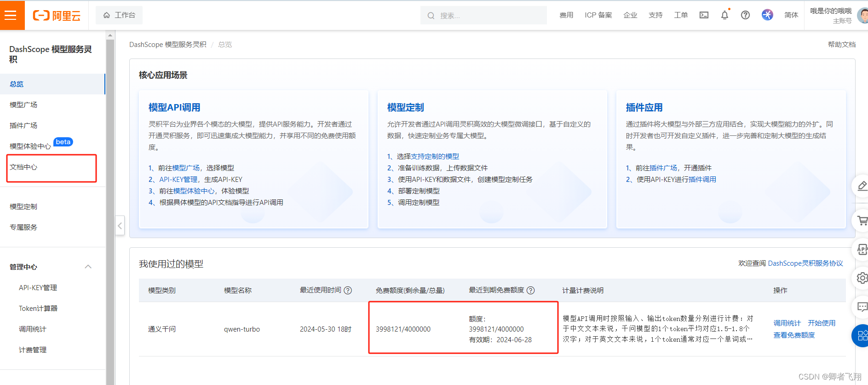Viewport: 868px width, 385px height.
Task: Open the API floating icon
Action: tap(862, 249)
